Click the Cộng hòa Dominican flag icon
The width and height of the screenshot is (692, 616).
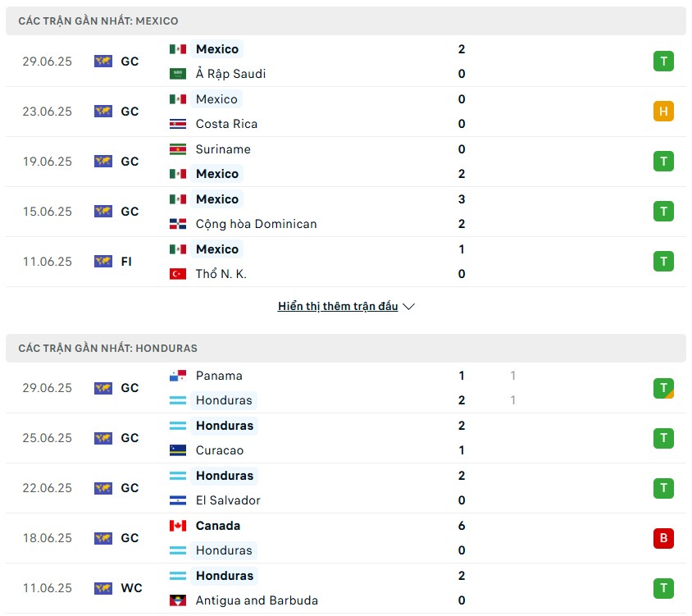pos(177,224)
